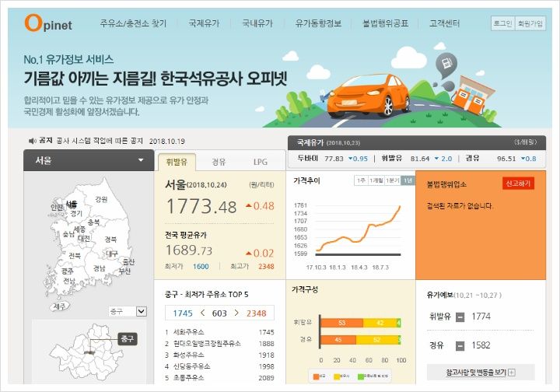560x392 pixels.
Task: Open 화성주유소 in the list
Action: 188,355
